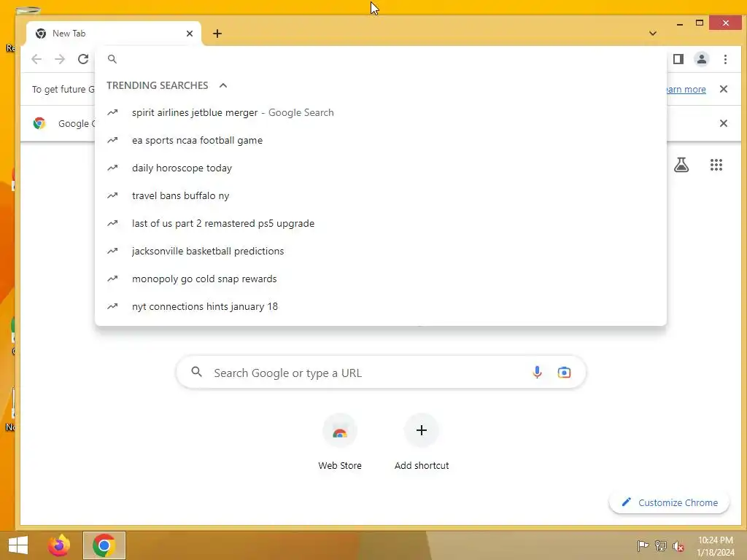Launch Firefox from the taskbar
The width and height of the screenshot is (747, 560).
pos(59,545)
